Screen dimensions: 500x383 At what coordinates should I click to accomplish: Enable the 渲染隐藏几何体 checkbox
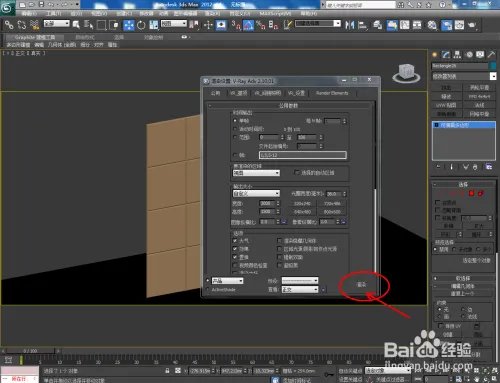pyautogui.click(x=279, y=240)
